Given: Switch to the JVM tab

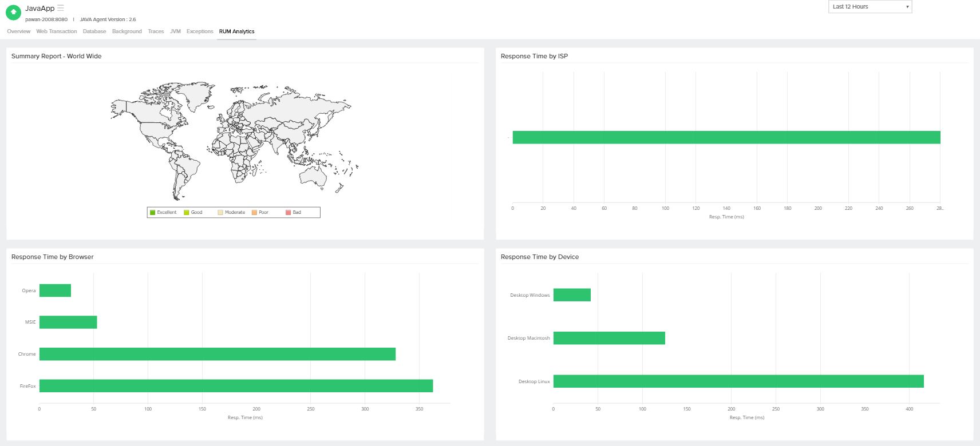Looking at the screenshot, I should (175, 31).
